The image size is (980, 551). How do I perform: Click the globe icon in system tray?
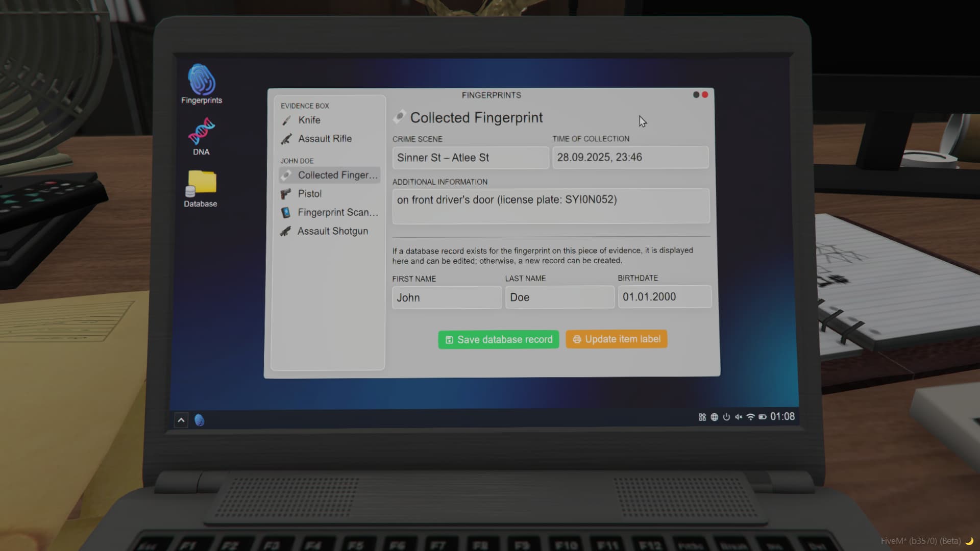714,417
